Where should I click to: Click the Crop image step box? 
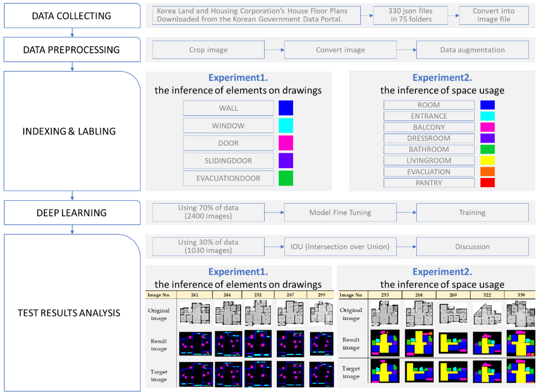point(208,50)
